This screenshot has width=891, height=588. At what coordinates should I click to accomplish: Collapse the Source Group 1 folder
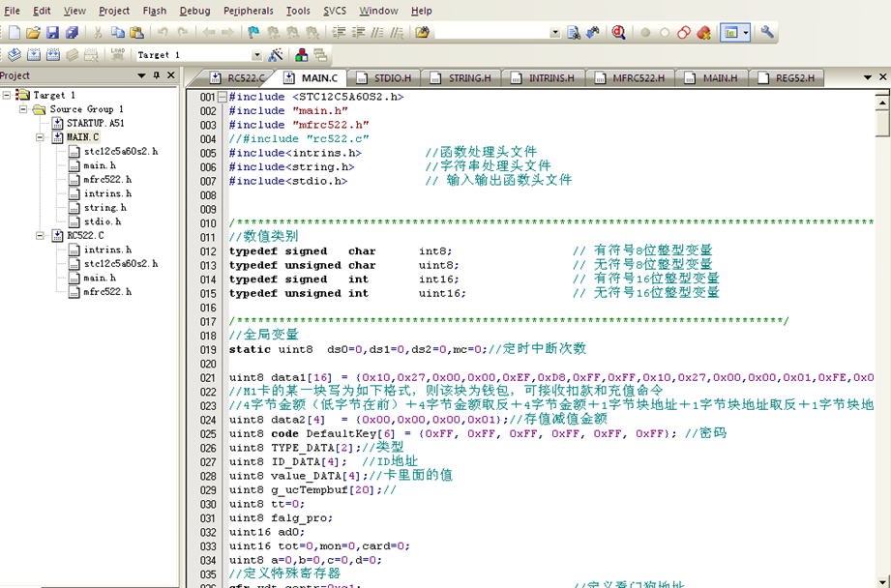(x=24, y=109)
